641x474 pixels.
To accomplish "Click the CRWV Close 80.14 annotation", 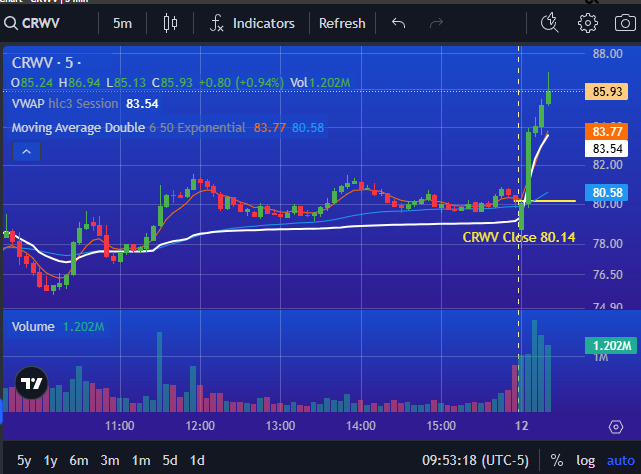I will point(519,237).
